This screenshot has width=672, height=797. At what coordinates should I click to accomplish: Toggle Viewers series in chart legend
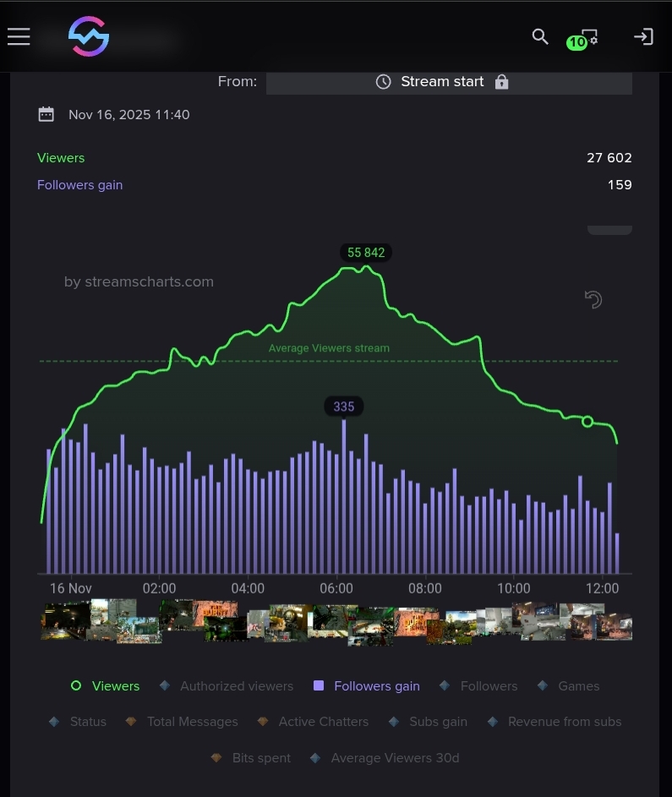[105, 685]
